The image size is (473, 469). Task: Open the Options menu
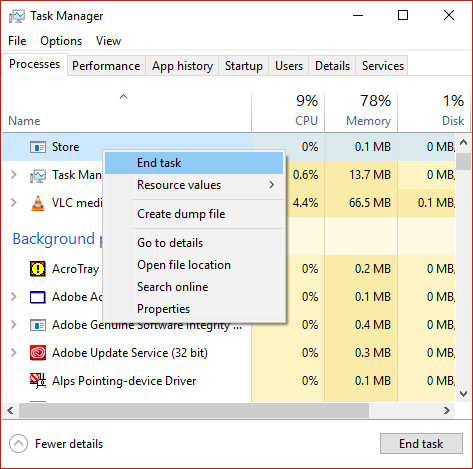pyautogui.click(x=61, y=41)
